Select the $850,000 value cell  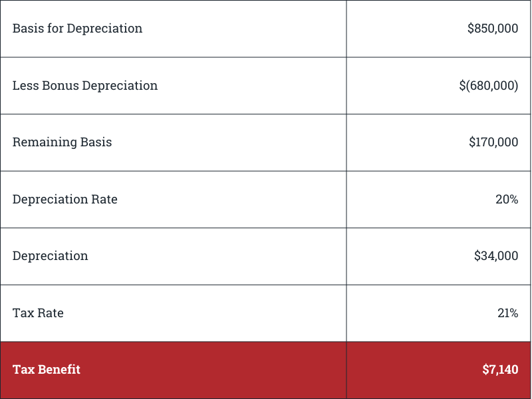[493, 29]
